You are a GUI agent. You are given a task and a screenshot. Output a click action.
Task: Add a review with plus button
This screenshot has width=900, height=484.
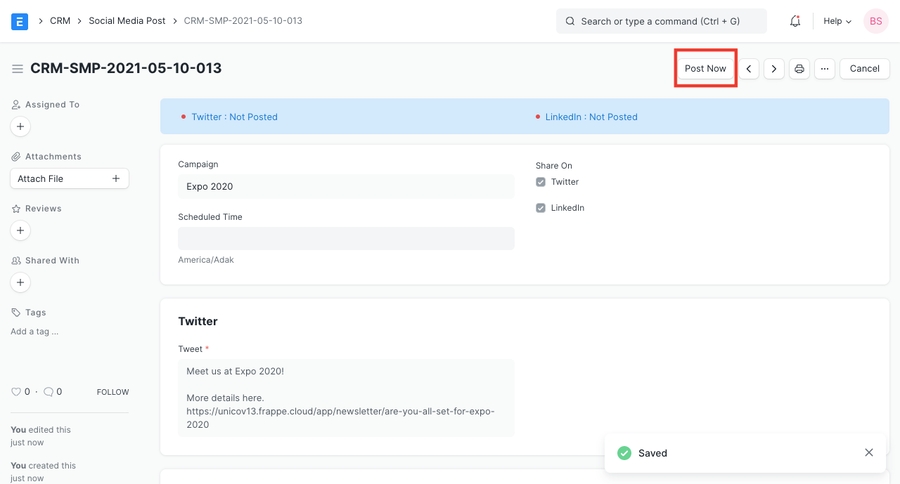click(20, 231)
